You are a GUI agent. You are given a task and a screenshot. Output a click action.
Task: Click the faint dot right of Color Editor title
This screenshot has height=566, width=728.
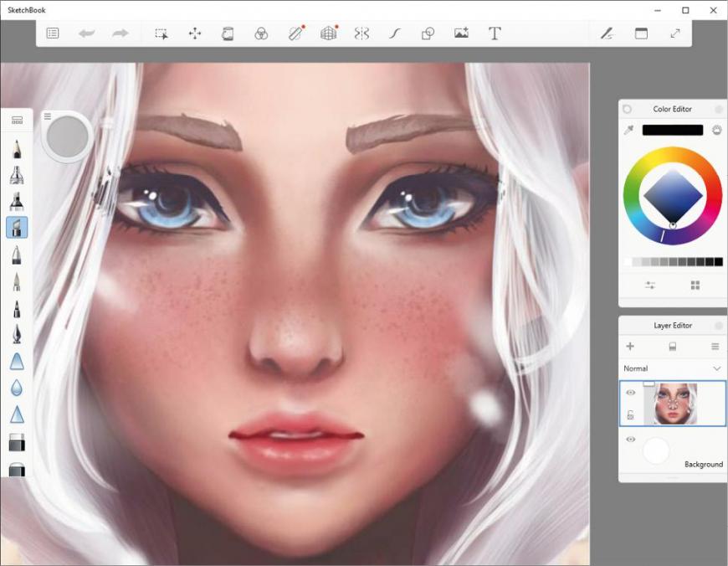tap(719, 109)
